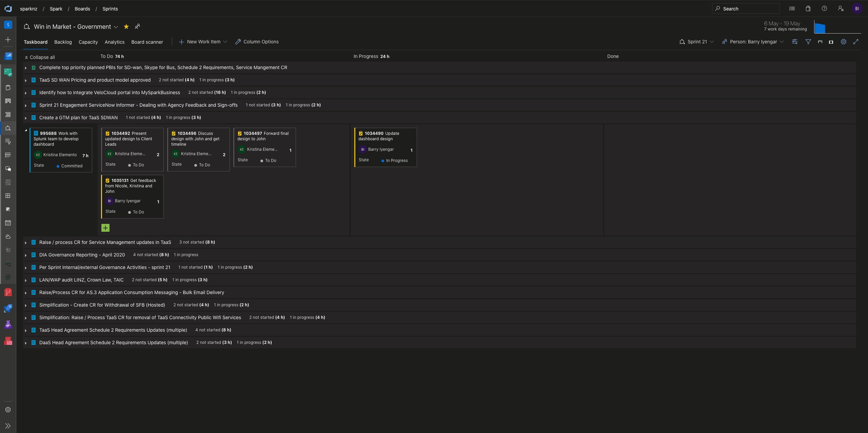The height and width of the screenshot is (433, 868).
Task: Open the Spark project icon in sidebar
Action: (x=8, y=25)
